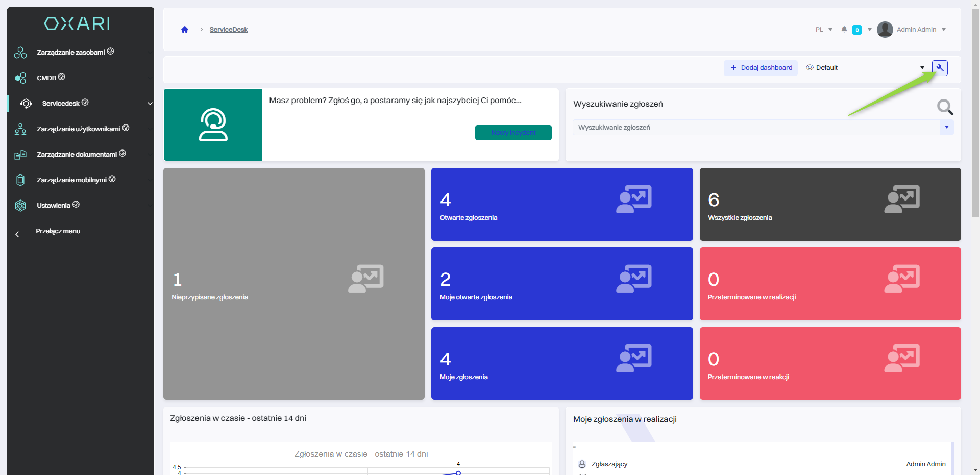Expand the Servicedesk menu chevron

[150, 104]
